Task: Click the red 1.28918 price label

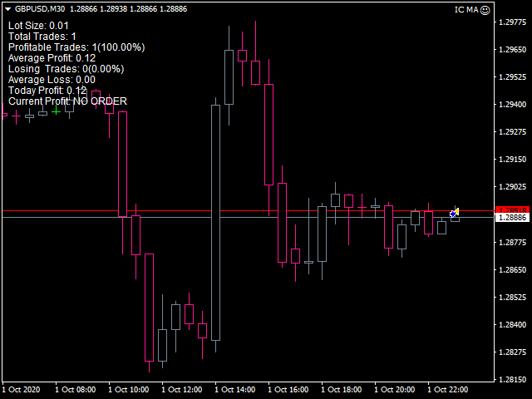Action: 510,209
